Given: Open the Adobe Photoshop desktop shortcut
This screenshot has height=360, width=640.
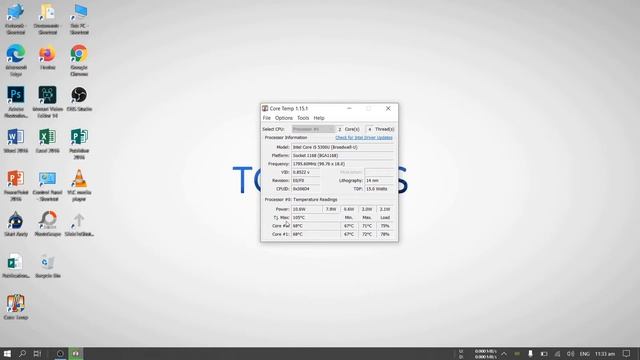Looking at the screenshot, I should point(16,102).
